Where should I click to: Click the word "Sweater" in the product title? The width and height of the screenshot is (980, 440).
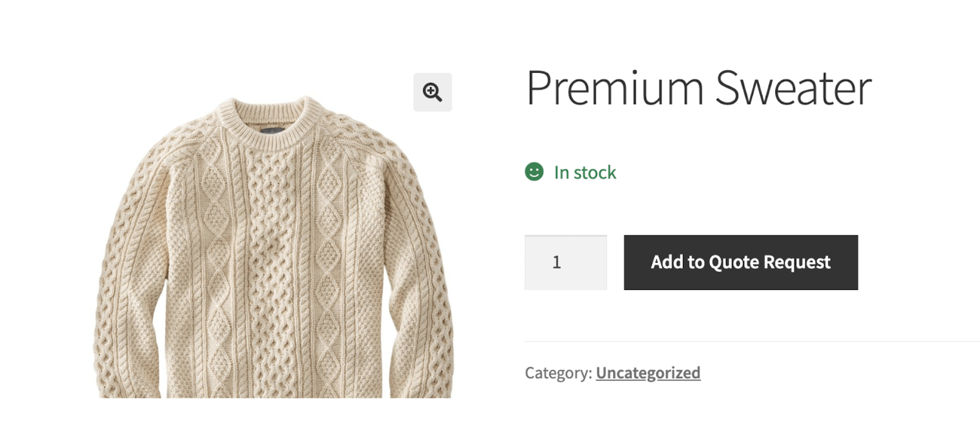click(793, 88)
